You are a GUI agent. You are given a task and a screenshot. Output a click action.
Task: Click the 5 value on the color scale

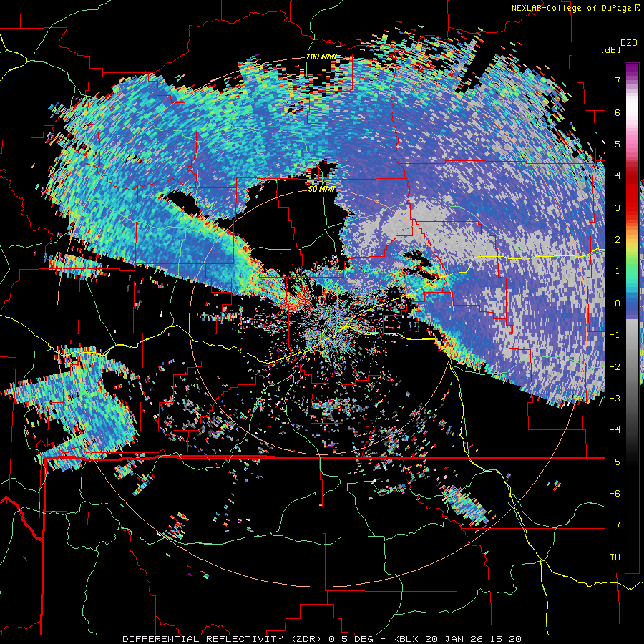pos(618,144)
